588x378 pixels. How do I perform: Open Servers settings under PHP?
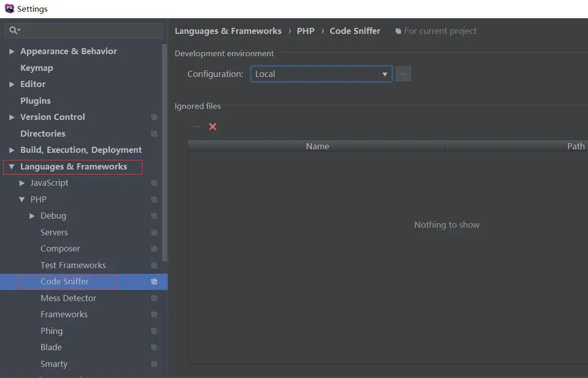(x=54, y=233)
